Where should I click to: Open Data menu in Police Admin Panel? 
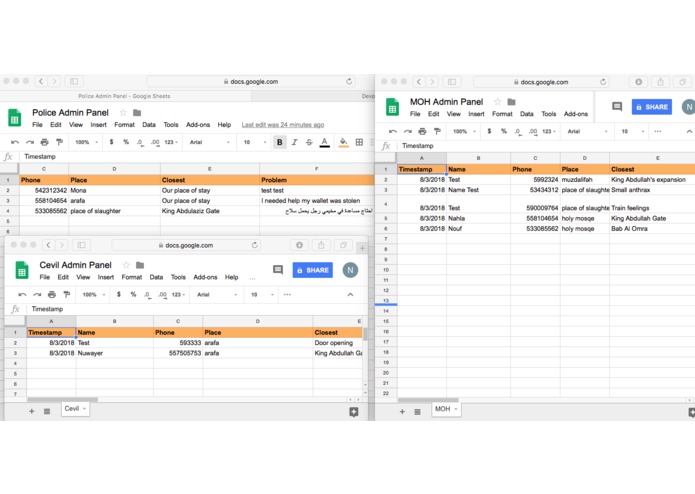149,125
